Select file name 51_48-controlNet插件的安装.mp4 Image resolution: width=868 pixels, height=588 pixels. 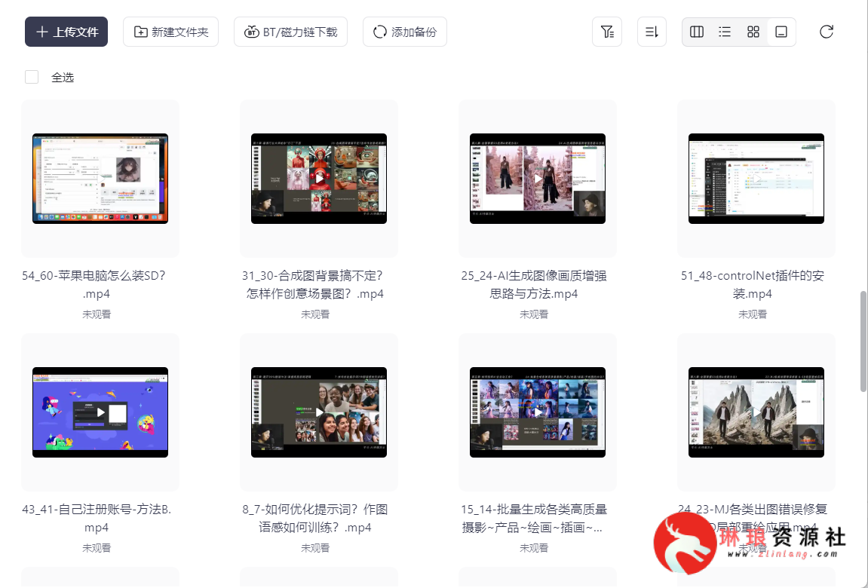(x=753, y=284)
